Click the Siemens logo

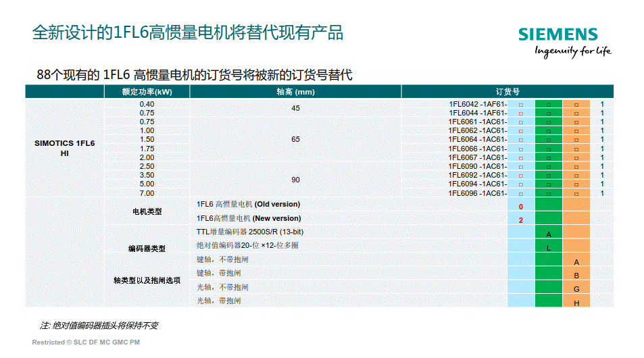(x=558, y=35)
